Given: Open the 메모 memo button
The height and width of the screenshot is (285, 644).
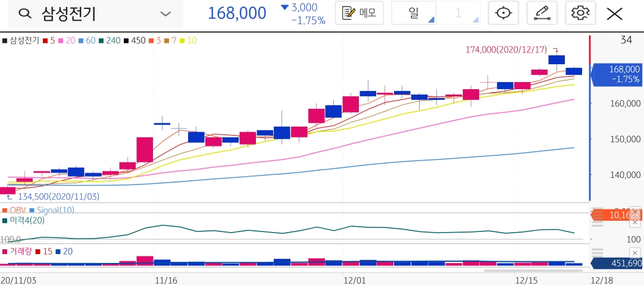Looking at the screenshot, I should pyautogui.click(x=359, y=13).
